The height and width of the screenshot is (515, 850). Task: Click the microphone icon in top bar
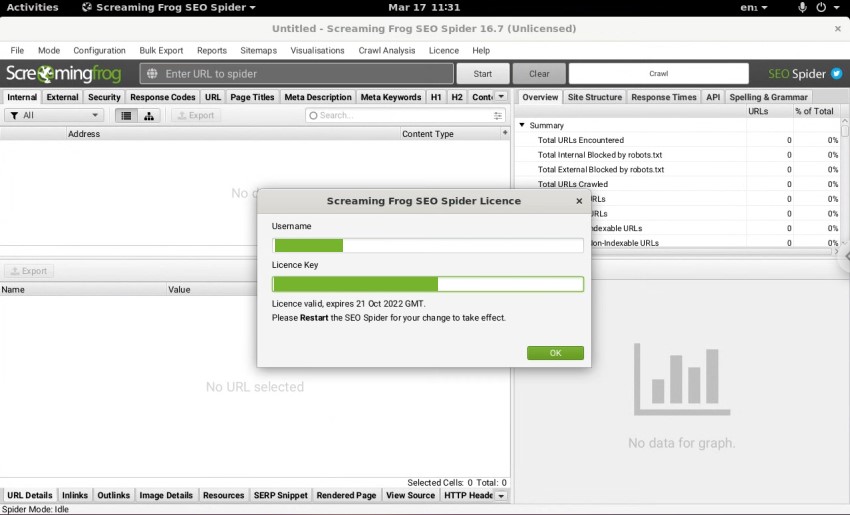802,7
